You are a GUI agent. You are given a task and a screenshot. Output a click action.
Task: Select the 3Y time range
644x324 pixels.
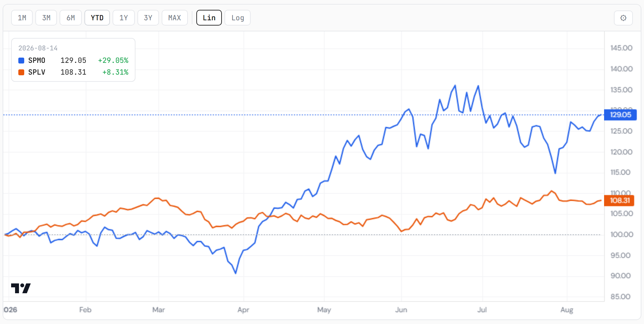(148, 18)
